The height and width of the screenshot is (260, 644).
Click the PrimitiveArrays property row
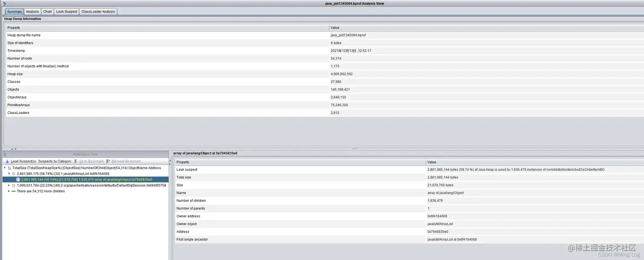point(325,105)
